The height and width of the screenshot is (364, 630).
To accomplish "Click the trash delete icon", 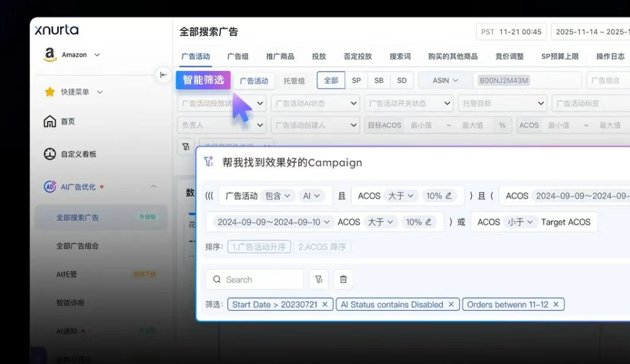I will pos(343,279).
